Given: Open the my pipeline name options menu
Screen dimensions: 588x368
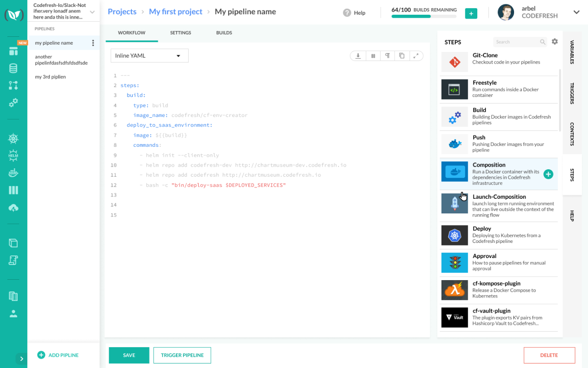Looking at the screenshot, I should (93, 43).
